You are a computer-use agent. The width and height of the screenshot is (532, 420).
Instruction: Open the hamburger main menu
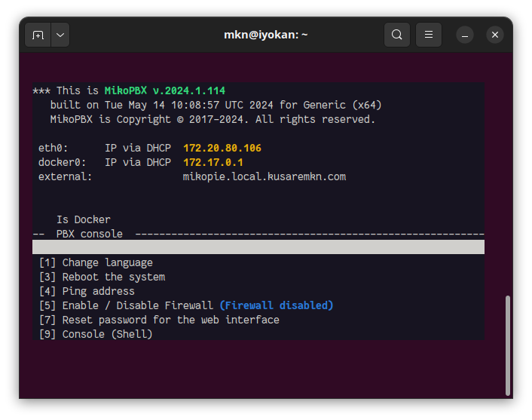click(x=429, y=35)
